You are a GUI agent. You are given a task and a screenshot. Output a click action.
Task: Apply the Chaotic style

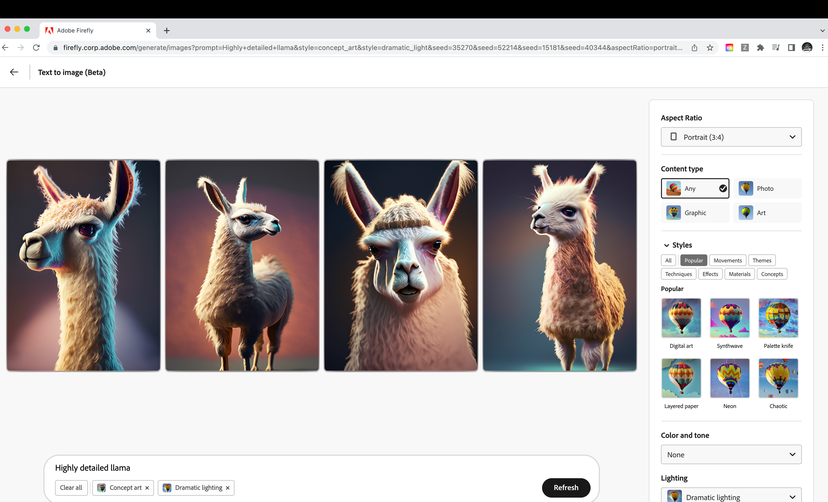coord(778,378)
